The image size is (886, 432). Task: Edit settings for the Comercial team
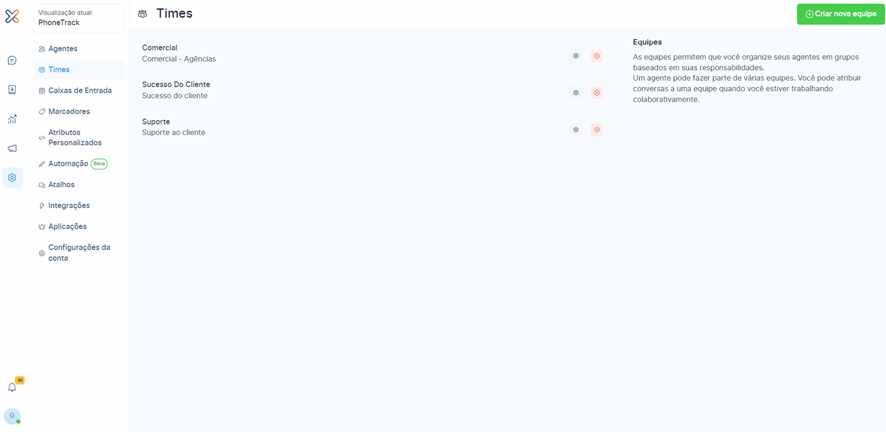click(x=576, y=56)
